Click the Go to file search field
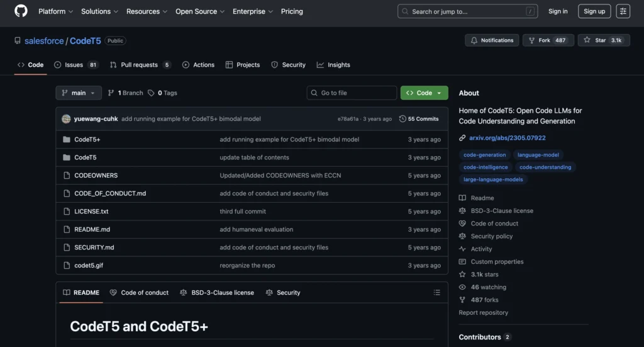 [352, 93]
